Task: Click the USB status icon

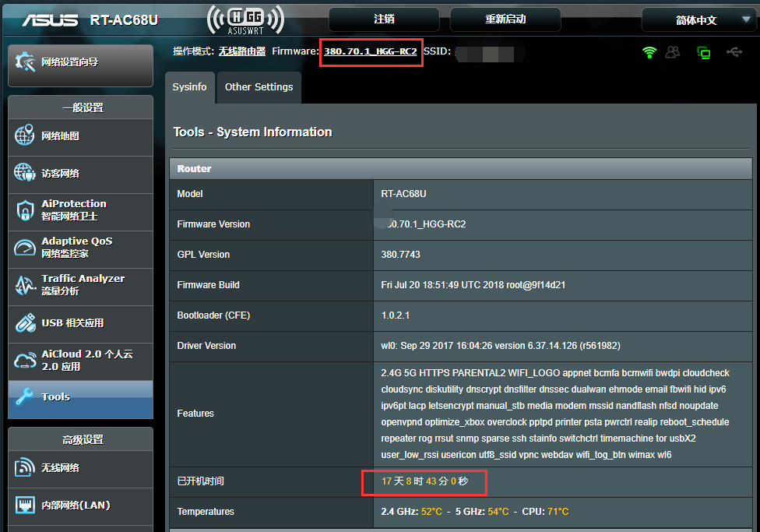Action: click(x=734, y=51)
